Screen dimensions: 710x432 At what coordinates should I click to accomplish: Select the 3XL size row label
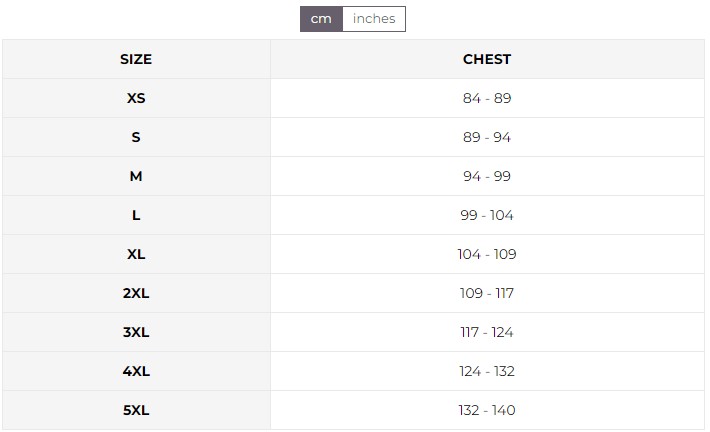click(136, 332)
